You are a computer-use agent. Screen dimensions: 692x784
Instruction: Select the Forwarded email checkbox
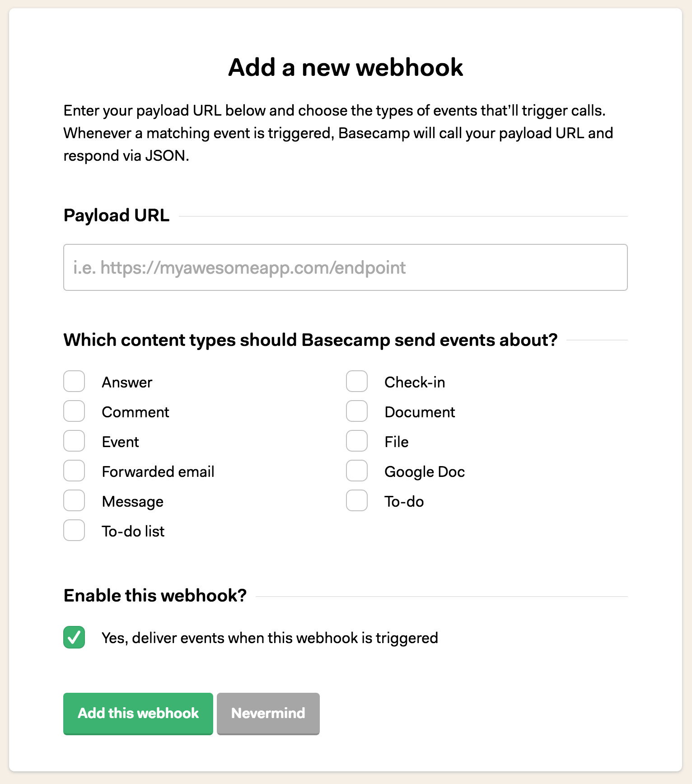pos(74,471)
